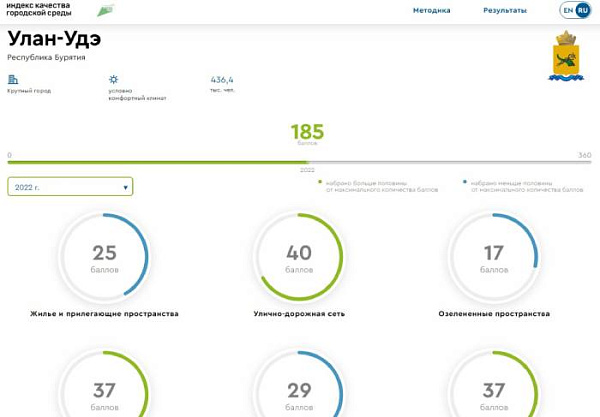
Task: Click the Жилье и прилегающие пространства label
Action: (x=104, y=314)
